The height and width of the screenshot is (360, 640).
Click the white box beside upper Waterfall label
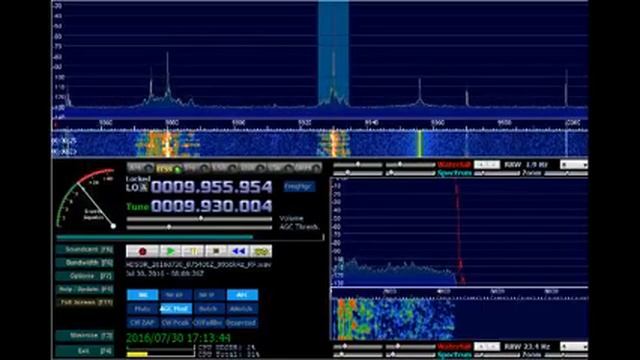487,164
